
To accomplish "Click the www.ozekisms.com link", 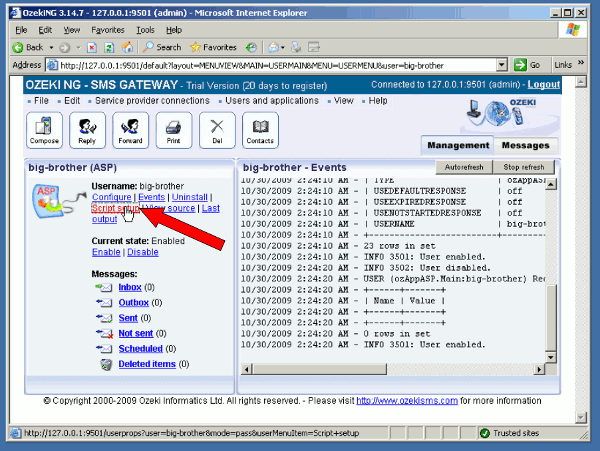I will click(x=407, y=401).
